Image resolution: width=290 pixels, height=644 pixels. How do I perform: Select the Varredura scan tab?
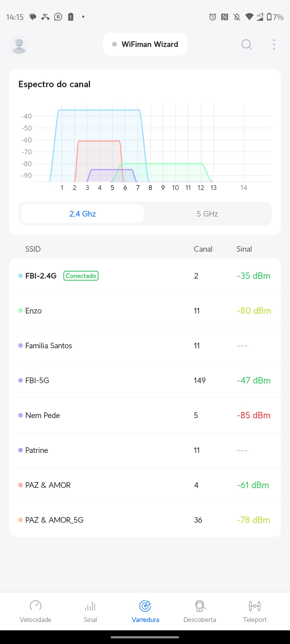(145, 611)
